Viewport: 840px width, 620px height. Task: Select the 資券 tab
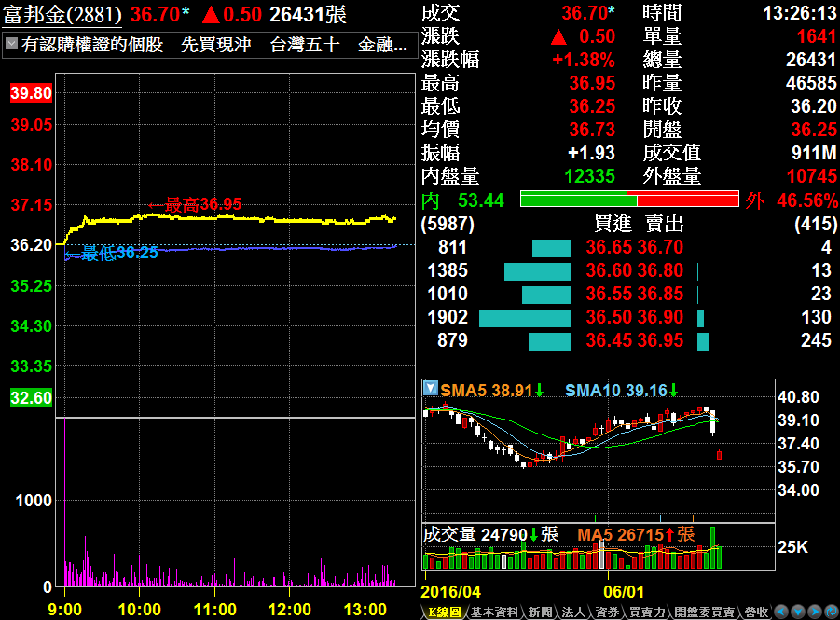[608, 612]
